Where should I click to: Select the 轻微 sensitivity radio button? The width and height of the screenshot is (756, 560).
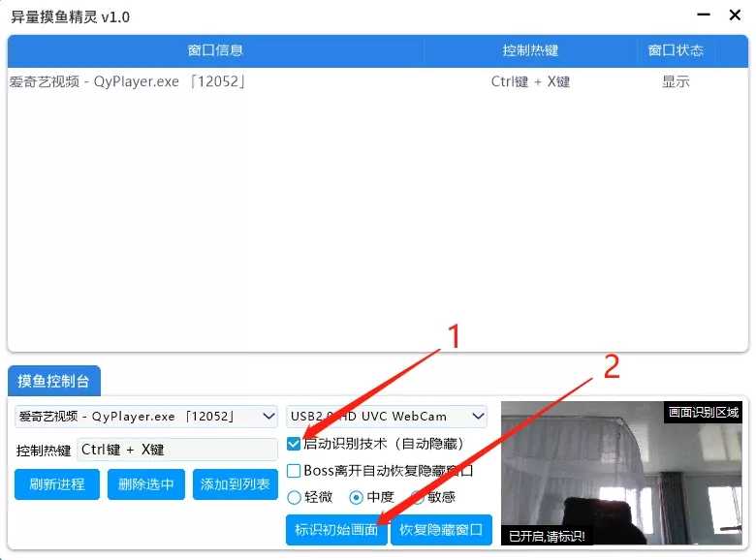click(295, 497)
